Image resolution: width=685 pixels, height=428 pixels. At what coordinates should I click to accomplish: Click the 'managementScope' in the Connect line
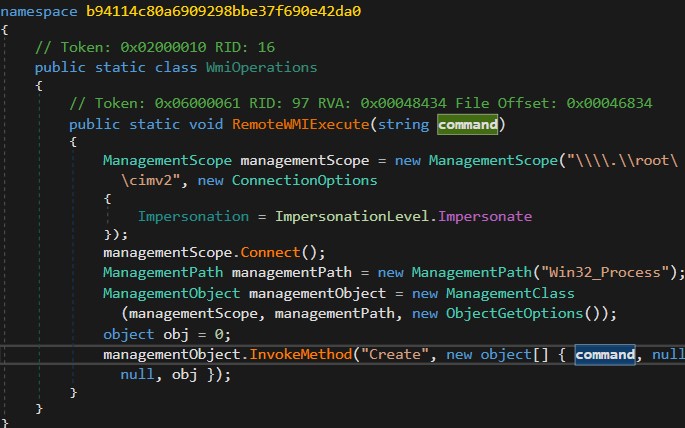coord(167,253)
